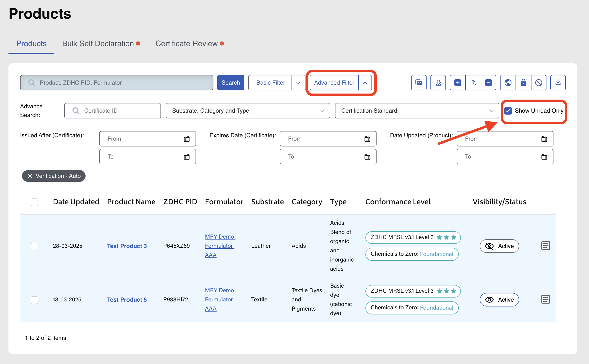589x364 pixels.
Task: Click ZDHC MRSL v3.1 Level 3 badge for Test Product 5
Action: pos(413,291)
